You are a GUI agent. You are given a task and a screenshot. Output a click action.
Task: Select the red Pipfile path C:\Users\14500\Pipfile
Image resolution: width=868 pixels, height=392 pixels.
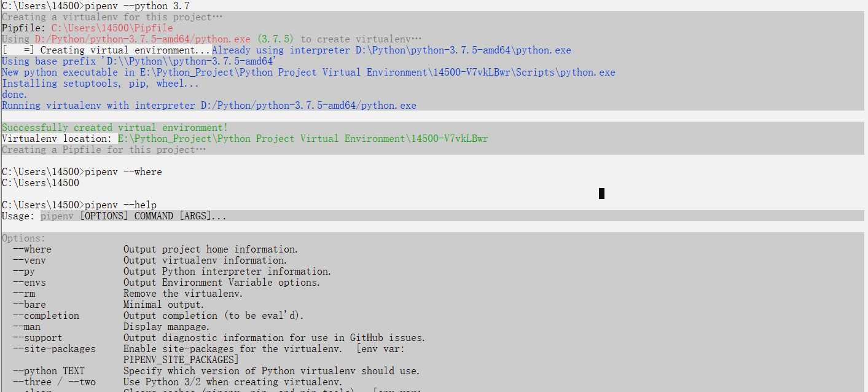[112, 28]
